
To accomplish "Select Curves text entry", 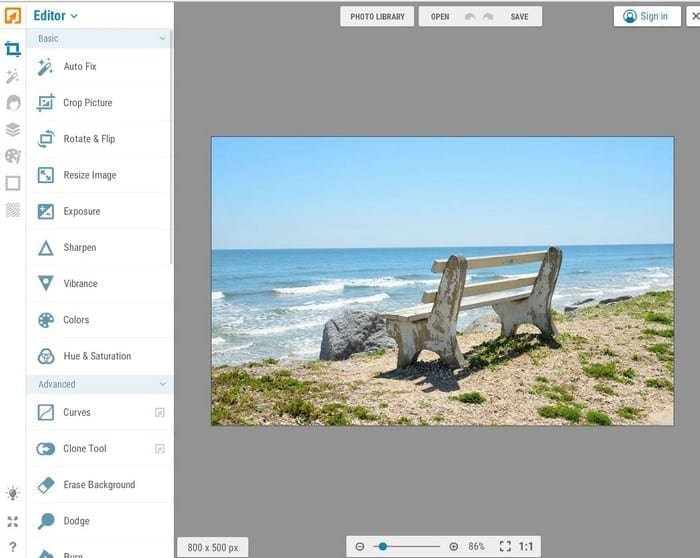I will point(77,412).
